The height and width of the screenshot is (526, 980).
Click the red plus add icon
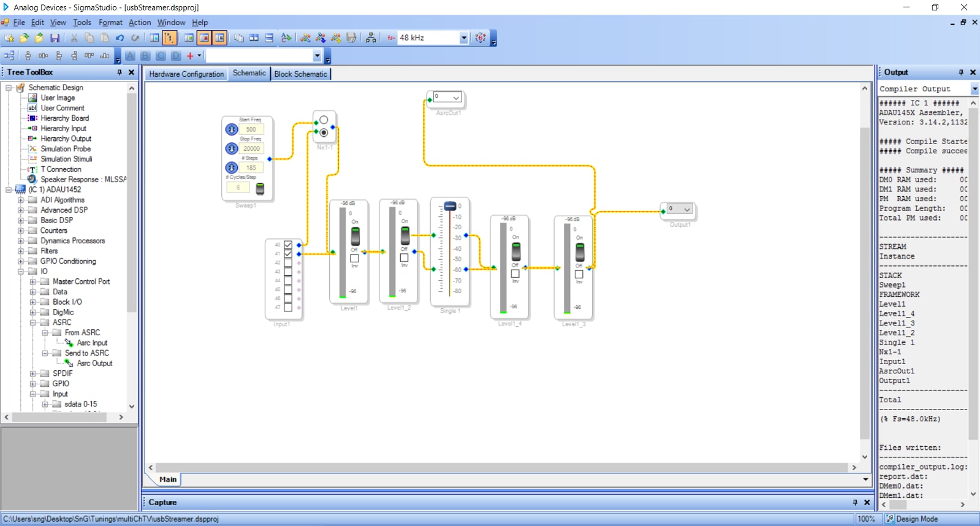(x=190, y=56)
